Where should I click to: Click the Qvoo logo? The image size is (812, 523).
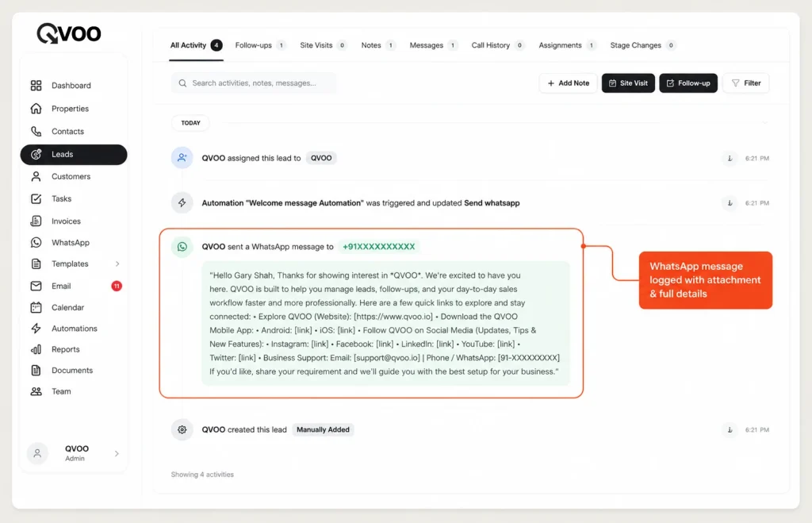(x=69, y=33)
